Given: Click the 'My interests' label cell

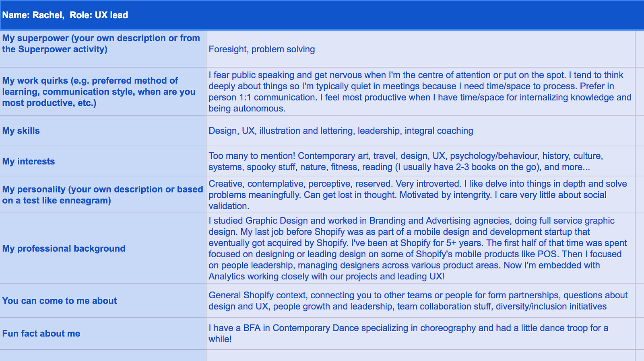Looking at the screenshot, I should (x=103, y=161).
